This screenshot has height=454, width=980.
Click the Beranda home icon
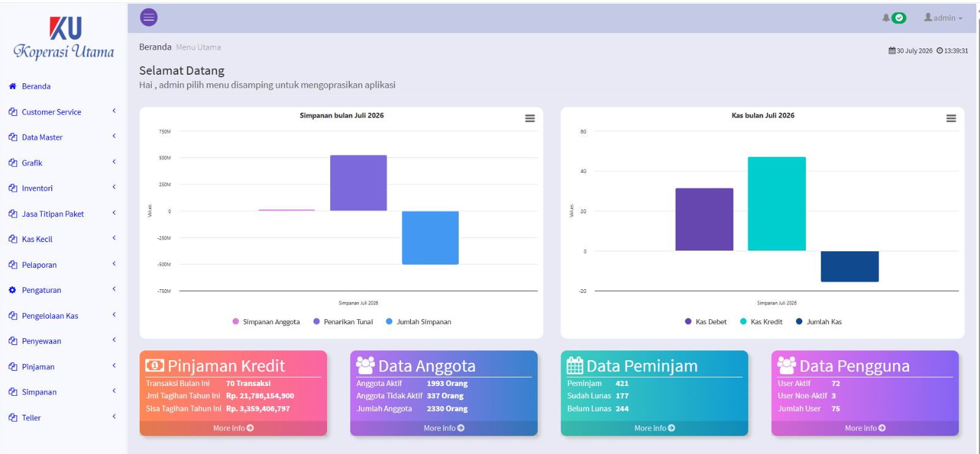tap(12, 86)
